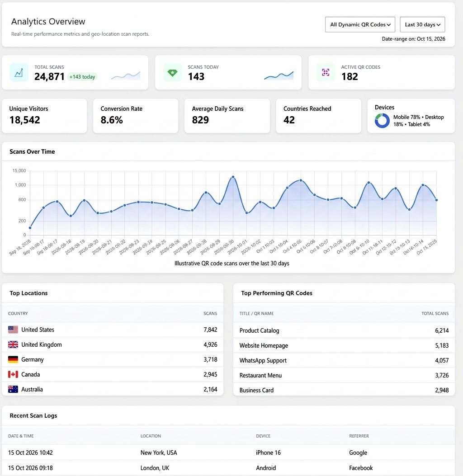Click the Canada flag icon
463x476 pixels.
[13, 374]
